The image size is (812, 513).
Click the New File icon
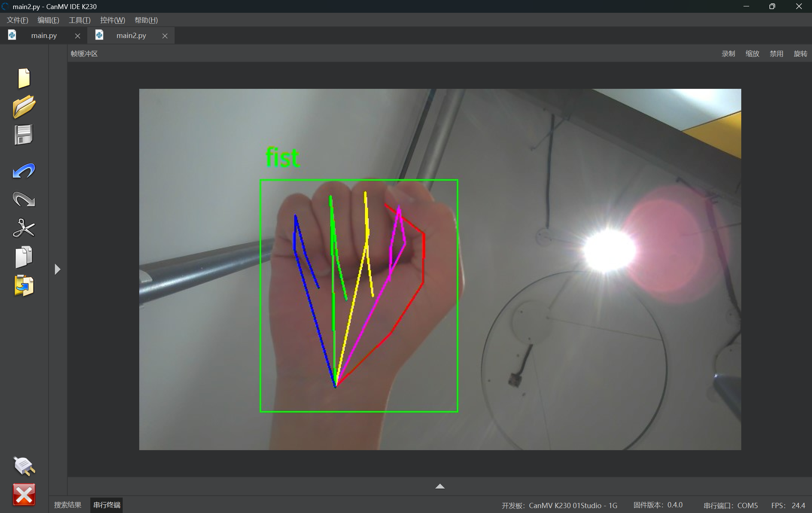[24, 78]
